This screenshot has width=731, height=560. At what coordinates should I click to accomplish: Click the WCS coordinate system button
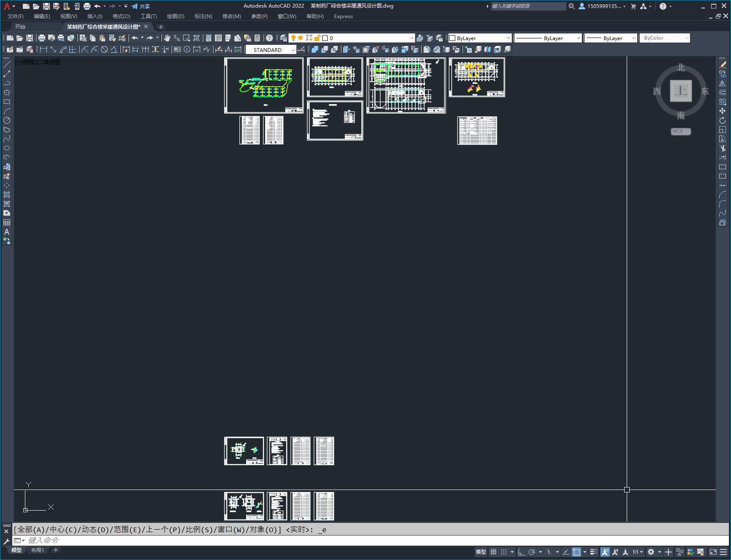(680, 131)
